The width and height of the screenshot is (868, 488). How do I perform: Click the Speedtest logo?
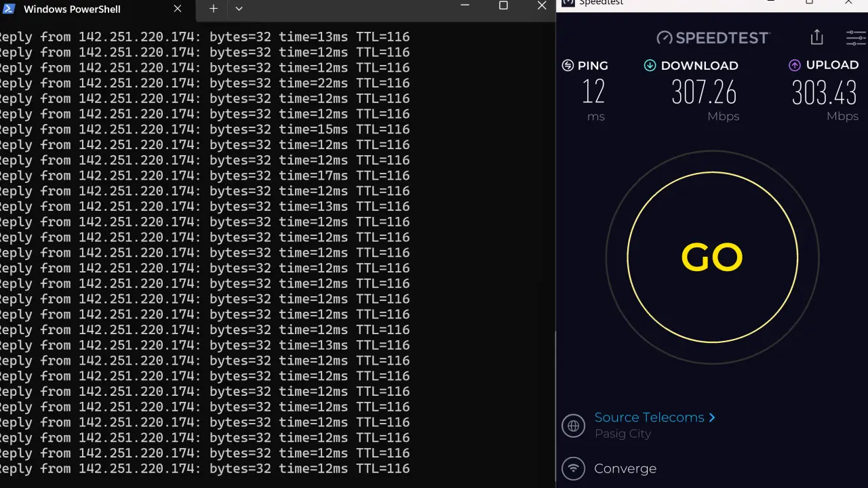(713, 38)
